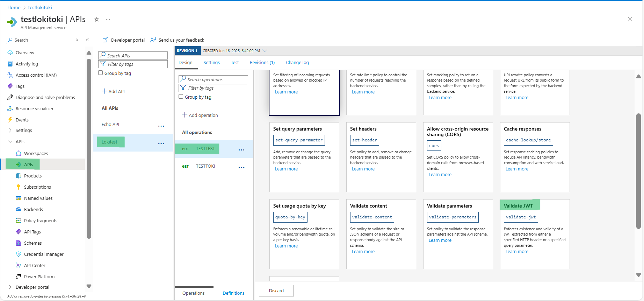Click the cors policy button
The image size is (644, 301).
pos(434,146)
